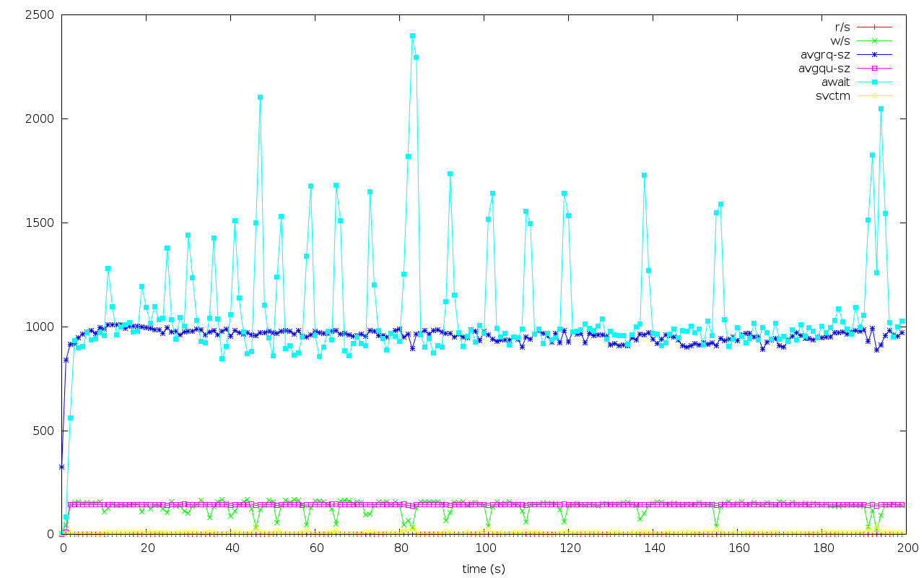Click the blue avgrq-sz legend line sample
This screenshot has height=578, width=924.
[x=875, y=54]
